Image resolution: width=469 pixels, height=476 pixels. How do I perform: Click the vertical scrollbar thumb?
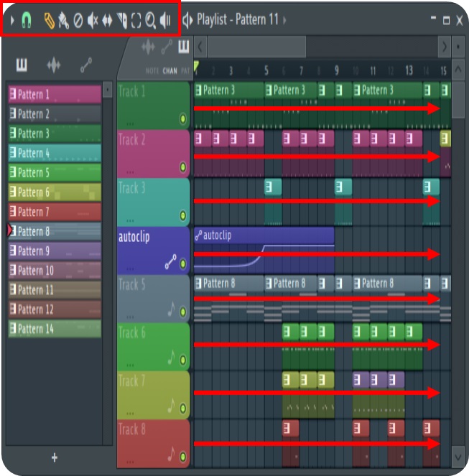tap(458, 100)
